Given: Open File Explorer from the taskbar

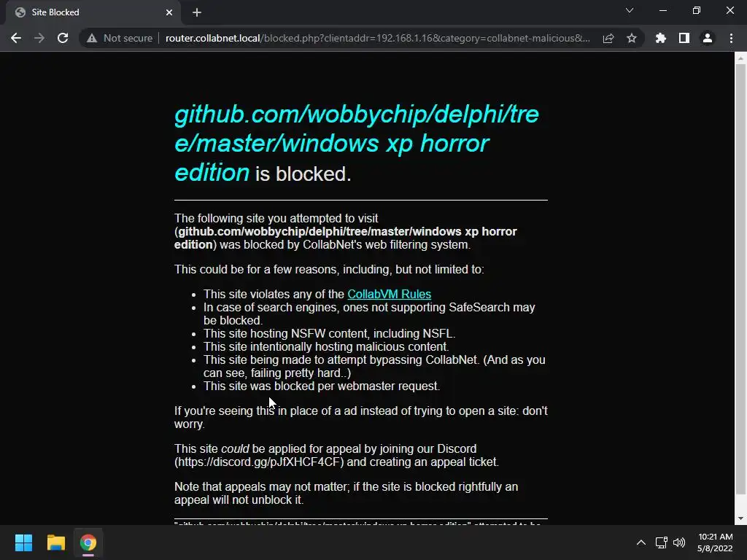Looking at the screenshot, I should pyautogui.click(x=55, y=542).
